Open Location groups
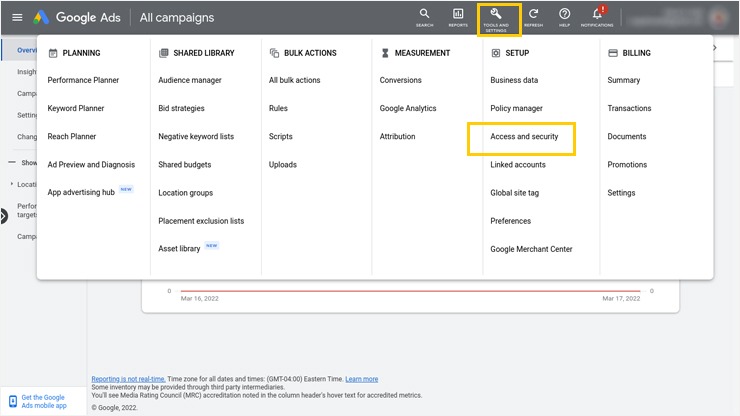Viewport: 740px width, 416px height. [185, 193]
